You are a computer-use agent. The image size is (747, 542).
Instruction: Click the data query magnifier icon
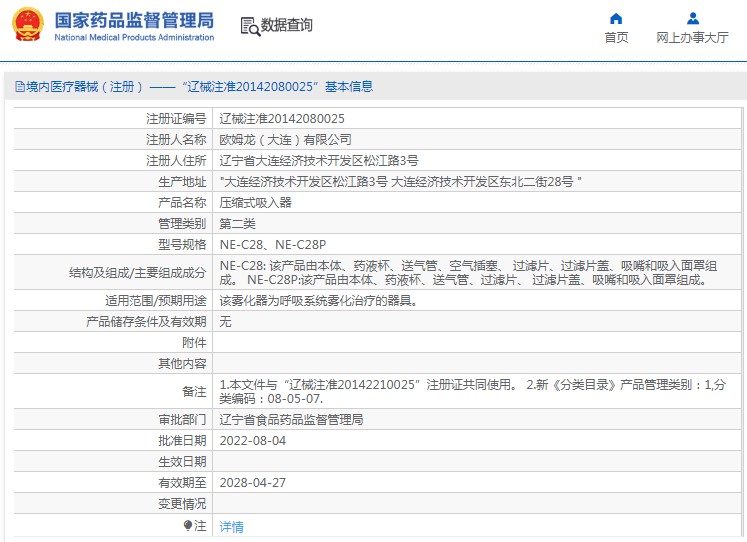(x=250, y=26)
